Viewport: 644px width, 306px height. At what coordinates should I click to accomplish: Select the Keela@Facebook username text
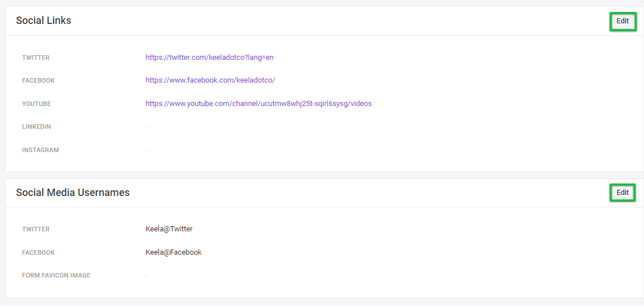[174, 252]
